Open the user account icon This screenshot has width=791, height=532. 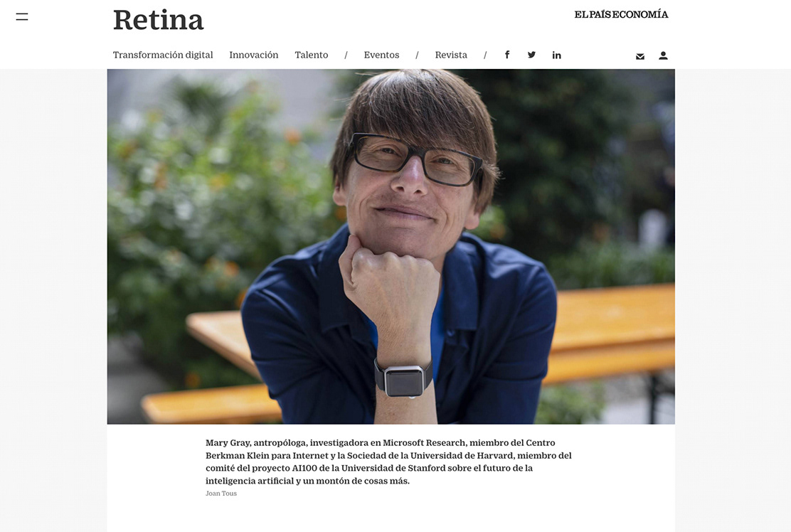click(x=664, y=55)
